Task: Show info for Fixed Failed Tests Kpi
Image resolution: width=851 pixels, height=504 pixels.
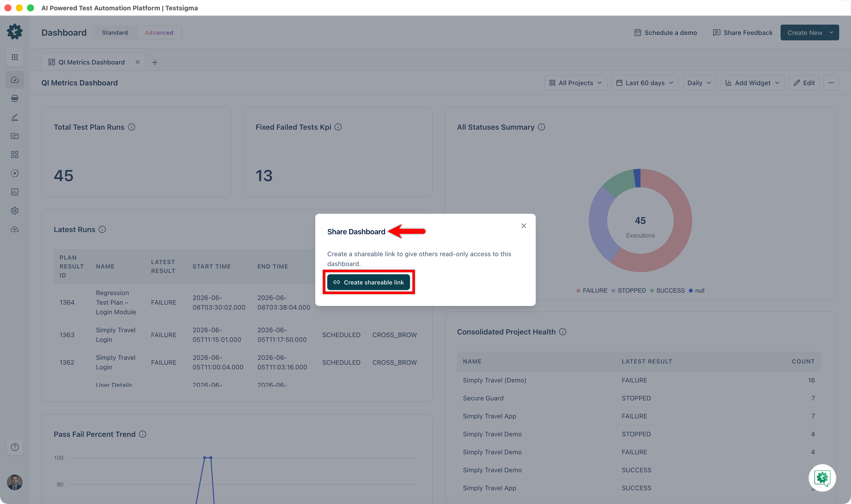Action: (x=338, y=127)
